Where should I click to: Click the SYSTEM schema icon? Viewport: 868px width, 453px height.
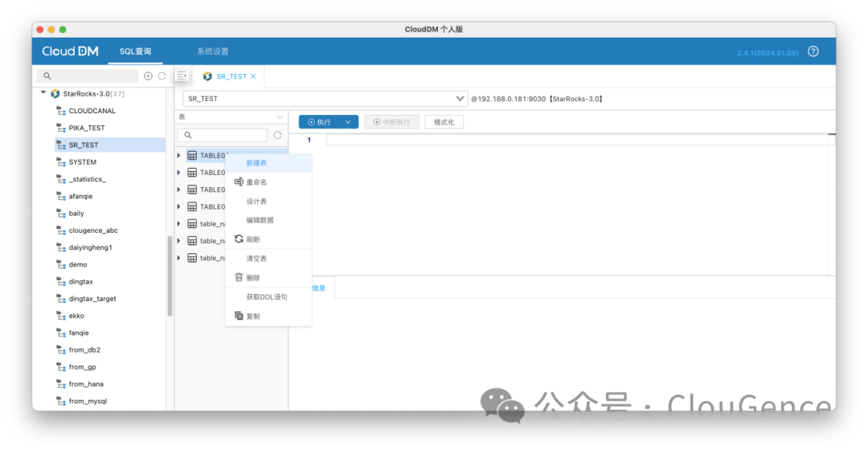[x=61, y=162]
